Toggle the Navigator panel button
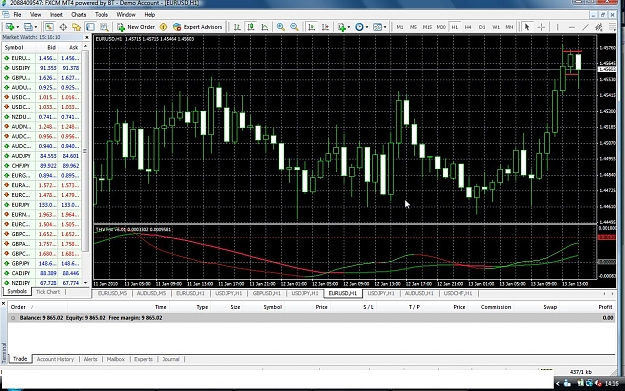Viewport: 625px width, 391px height. pos(77,27)
